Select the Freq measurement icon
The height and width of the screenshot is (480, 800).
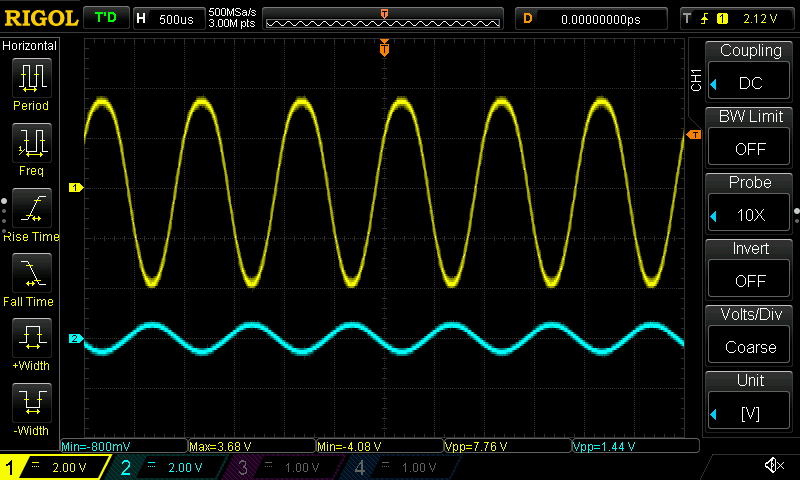32,143
